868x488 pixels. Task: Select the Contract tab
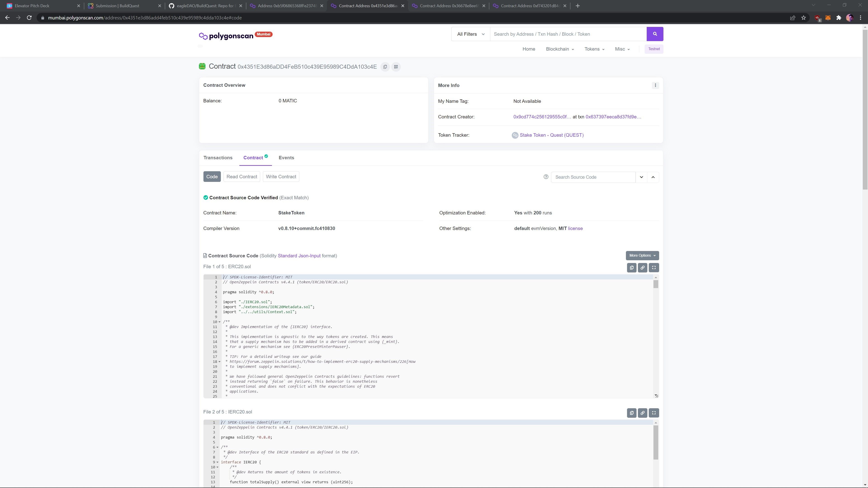[x=255, y=158]
